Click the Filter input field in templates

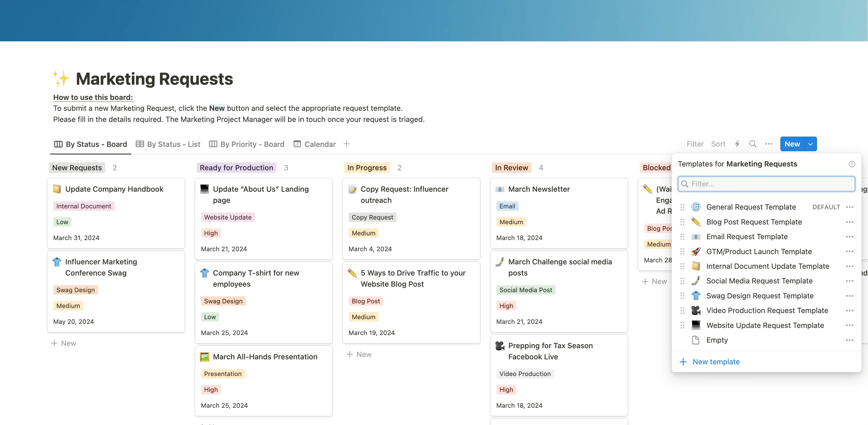tap(766, 183)
